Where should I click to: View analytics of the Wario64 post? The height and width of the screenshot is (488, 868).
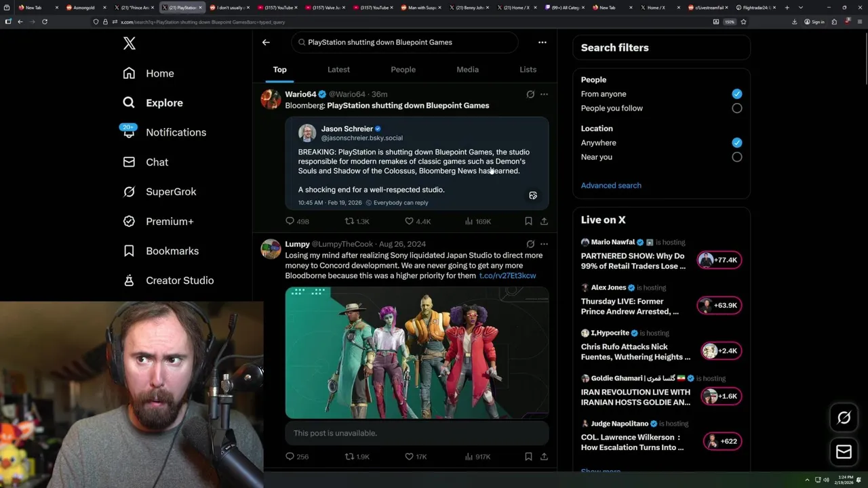click(477, 221)
